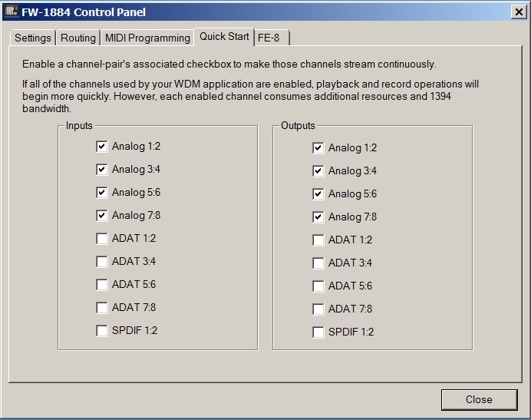The image size is (531, 420).
Task: Uncheck Inputs Analog 7:8
Action: [x=101, y=216]
